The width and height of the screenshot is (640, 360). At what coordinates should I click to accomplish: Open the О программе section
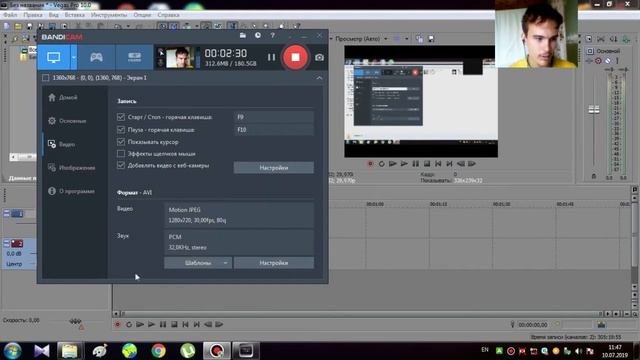click(71, 191)
